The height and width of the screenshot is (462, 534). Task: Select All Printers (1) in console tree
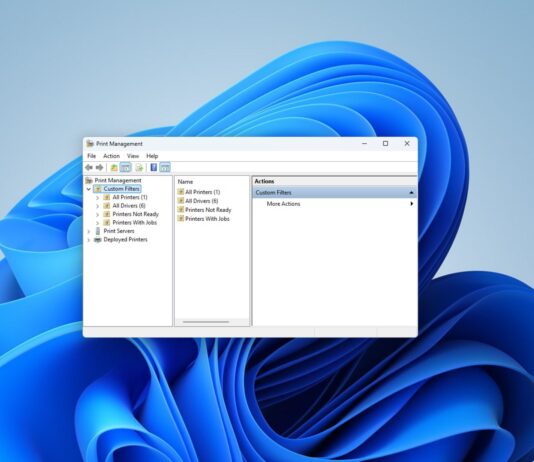130,197
